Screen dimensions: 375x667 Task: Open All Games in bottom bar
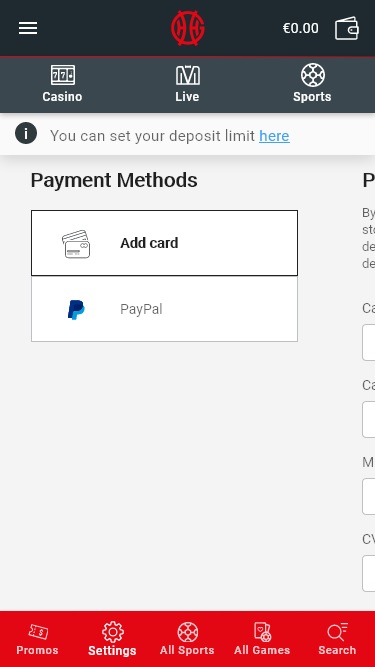point(262,639)
